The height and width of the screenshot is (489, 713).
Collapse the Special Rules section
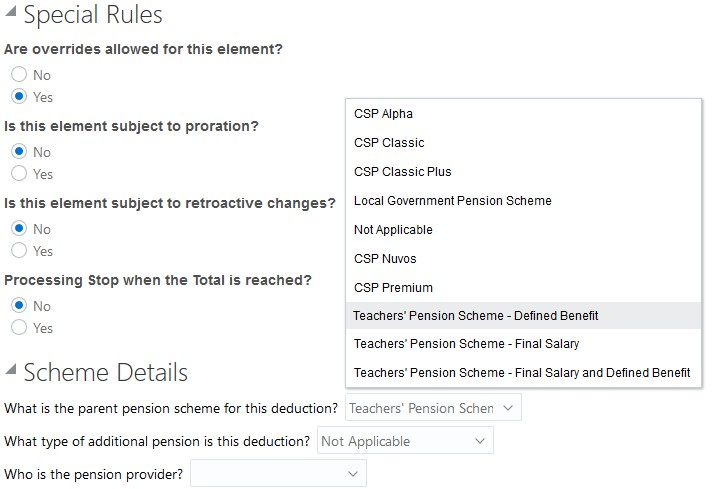coord(10,16)
